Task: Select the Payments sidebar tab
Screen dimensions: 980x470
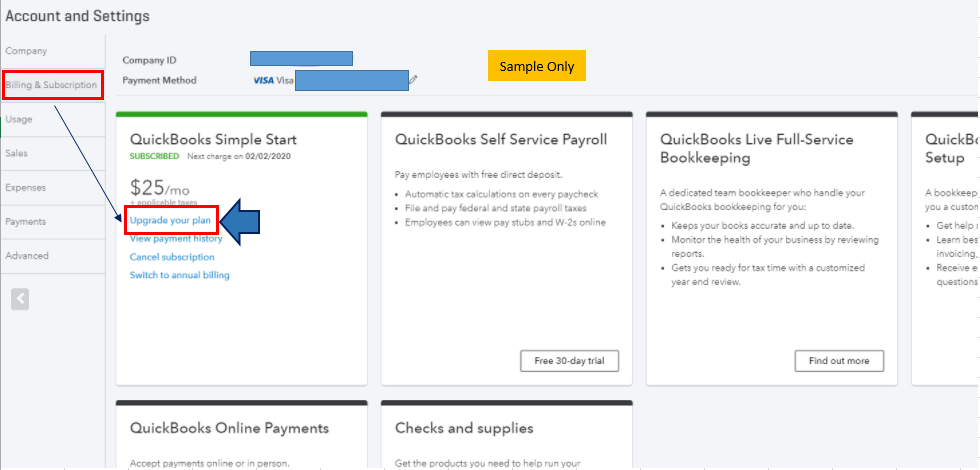Action: pyautogui.click(x=25, y=221)
